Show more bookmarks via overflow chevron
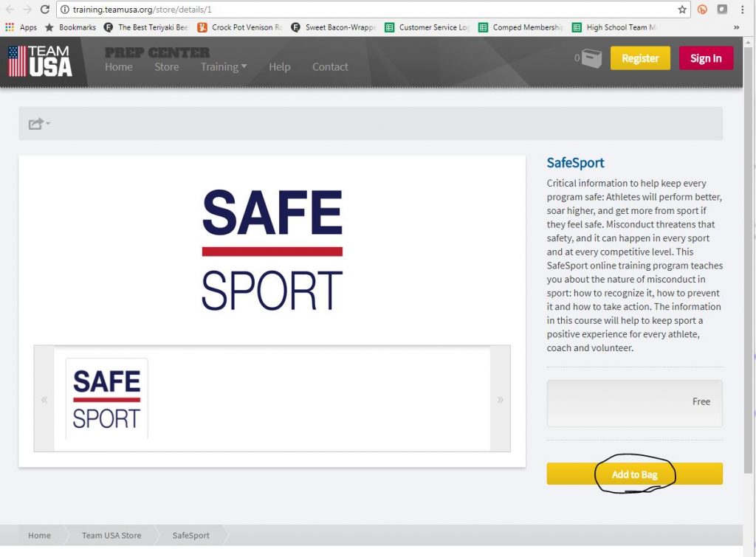Viewport: 756px width, 557px height. [x=736, y=27]
